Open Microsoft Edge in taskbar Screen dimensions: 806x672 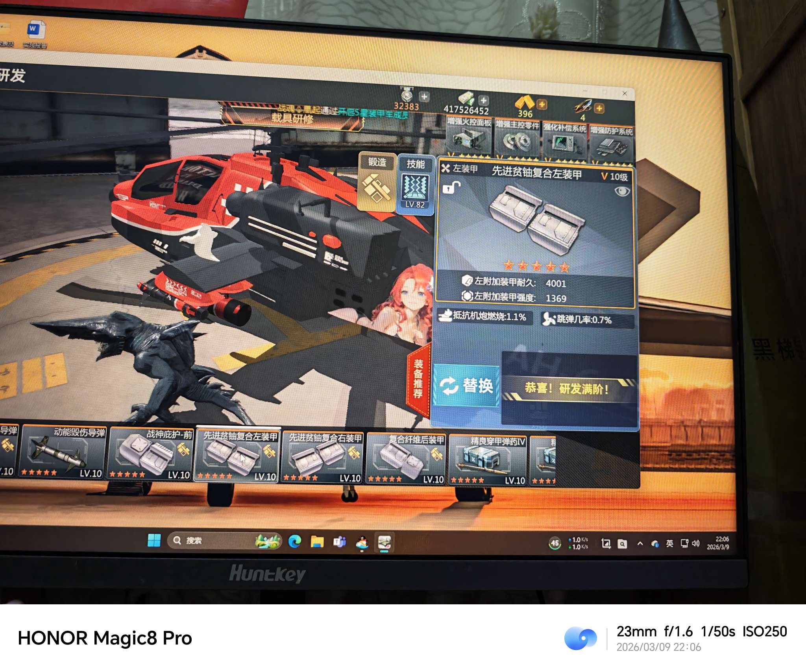pyautogui.click(x=294, y=542)
